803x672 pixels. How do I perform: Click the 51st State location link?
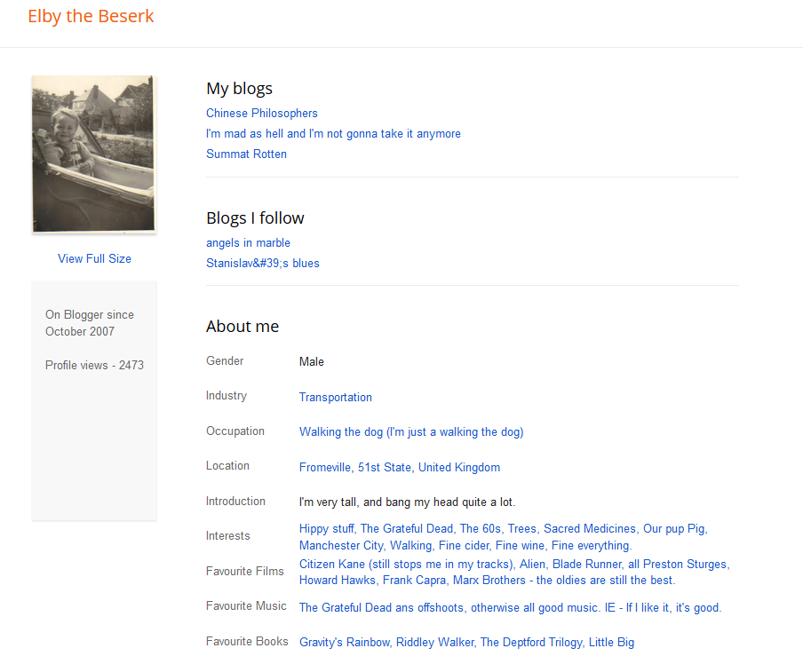tap(385, 467)
